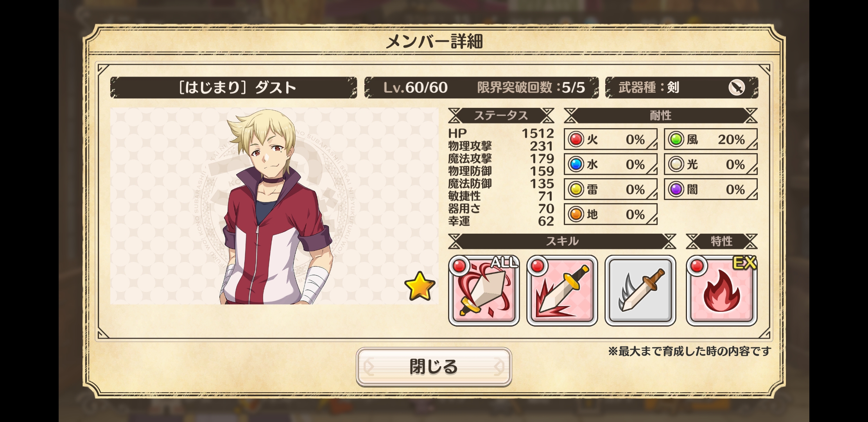
Task: Select the dark (闇) resistance box
Action: pos(710,189)
